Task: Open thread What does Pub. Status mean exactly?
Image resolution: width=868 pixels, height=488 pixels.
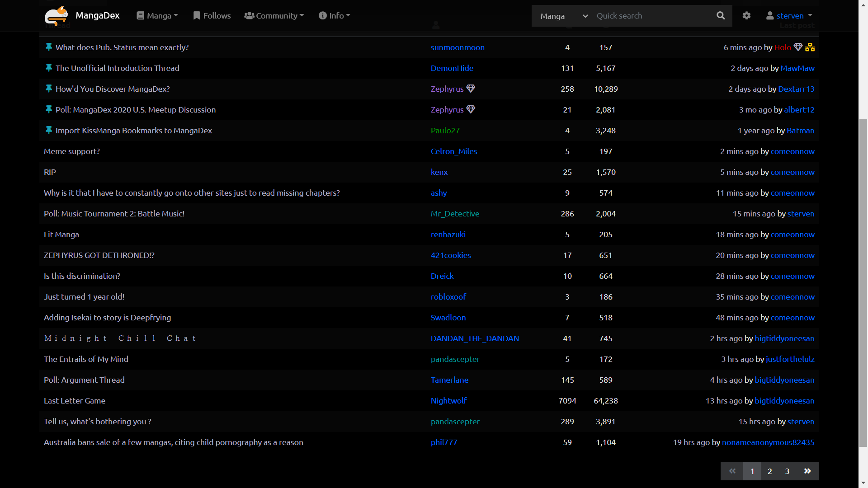Action: point(122,47)
